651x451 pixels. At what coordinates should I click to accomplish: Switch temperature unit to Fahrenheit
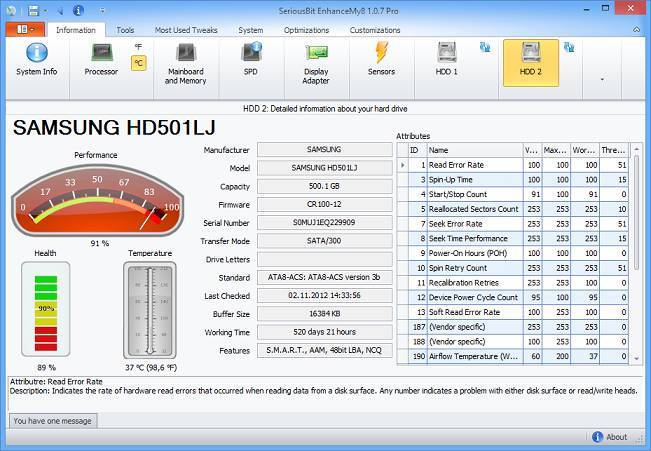139,47
